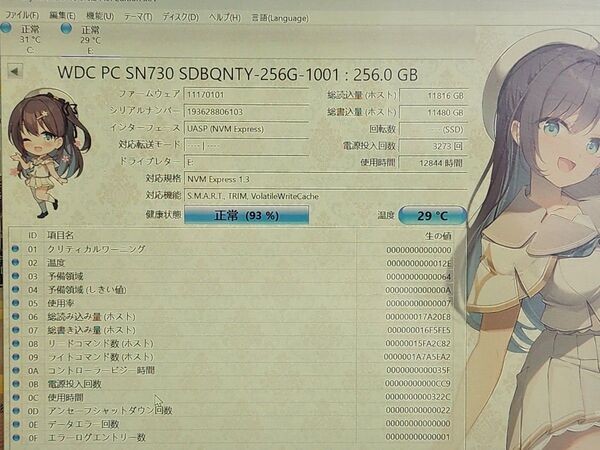Image resolution: width=600 pixels, height=450 pixels.
Task: Click the 正常 (93 %) health status button
Action: [x=246, y=215]
